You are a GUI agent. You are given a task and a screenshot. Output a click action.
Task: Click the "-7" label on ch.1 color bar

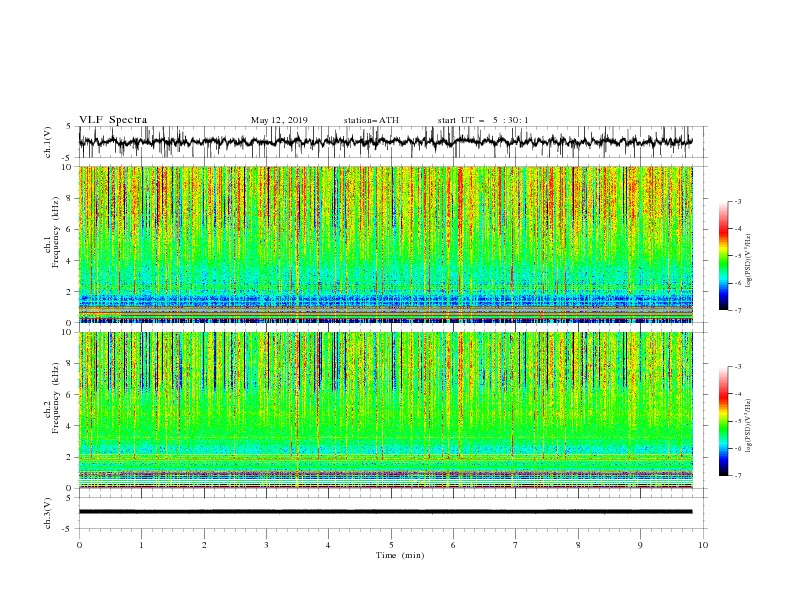pyautogui.click(x=737, y=310)
